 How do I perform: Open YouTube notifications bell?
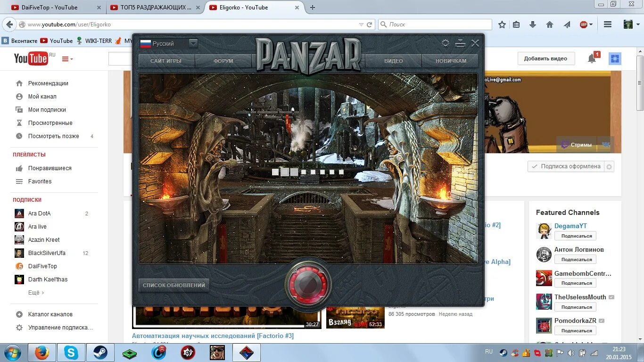(592, 58)
